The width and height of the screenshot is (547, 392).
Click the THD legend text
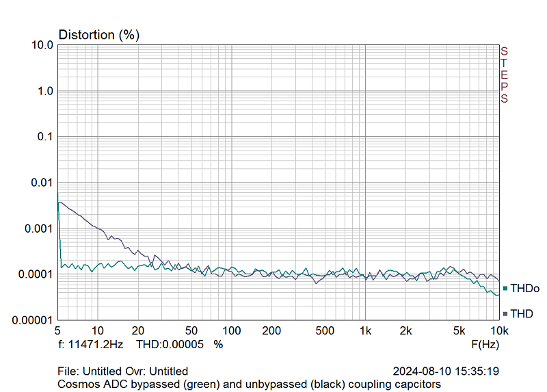(x=522, y=314)
